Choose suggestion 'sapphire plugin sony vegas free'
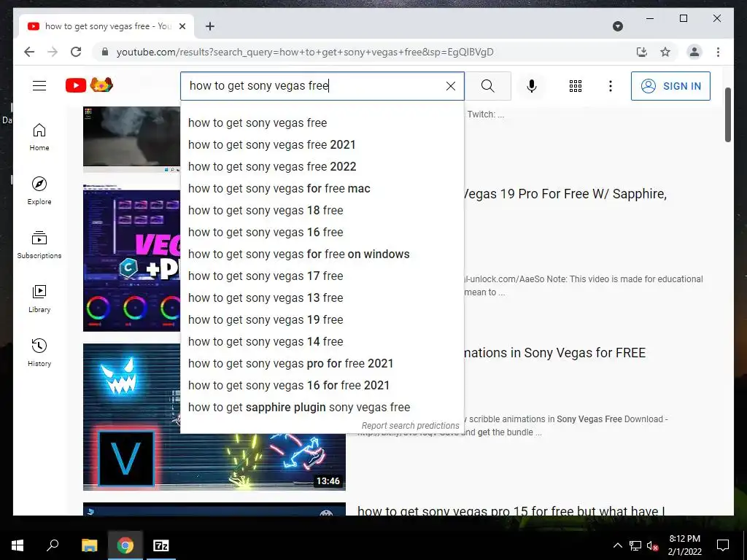747x560 pixels. pos(322,408)
